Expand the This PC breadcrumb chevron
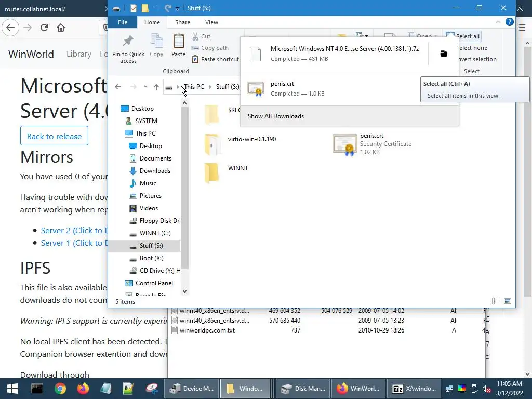Screen dimensions: 532x399 (x=210, y=87)
